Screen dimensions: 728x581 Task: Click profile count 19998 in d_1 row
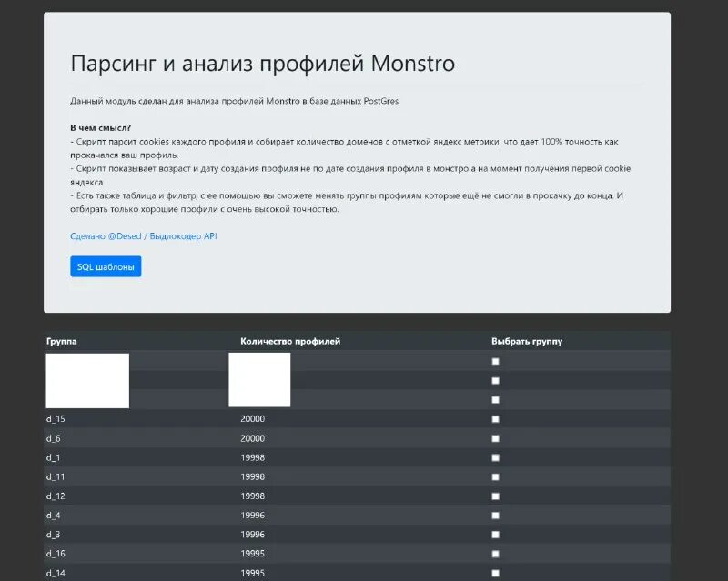click(x=253, y=457)
